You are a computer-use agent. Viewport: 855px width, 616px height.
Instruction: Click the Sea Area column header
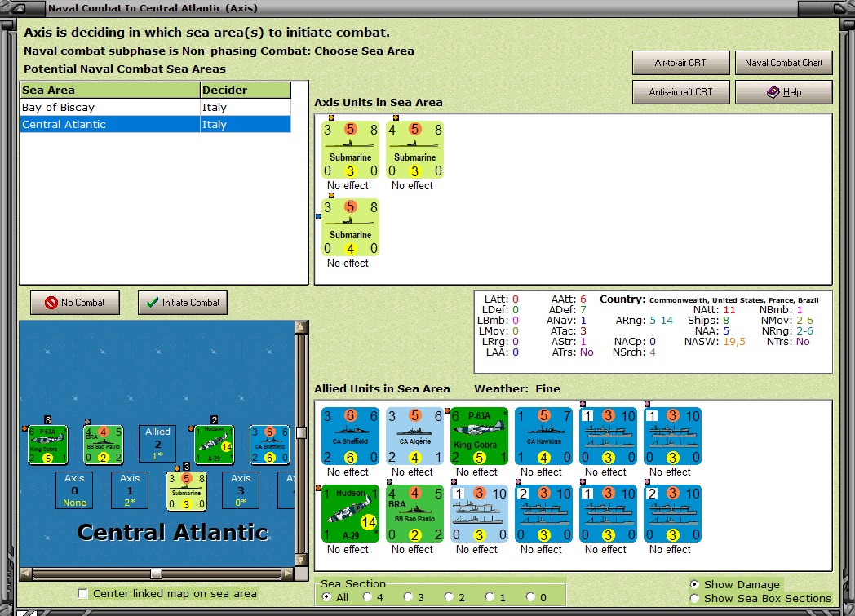110,90
